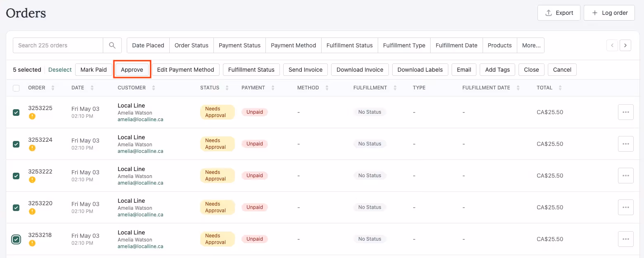
Task: Open the Fulfillment Type filter
Action: (404, 45)
